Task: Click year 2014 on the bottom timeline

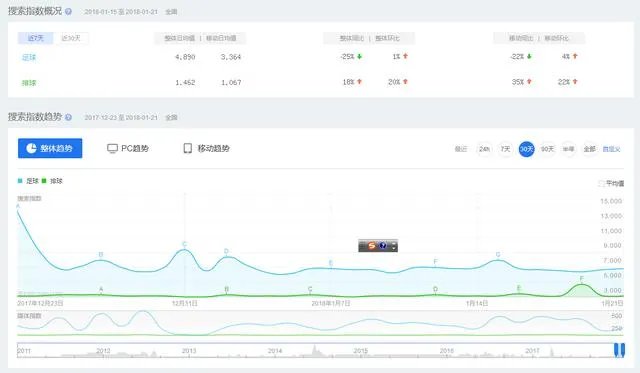Action: pyautogui.click(x=275, y=351)
